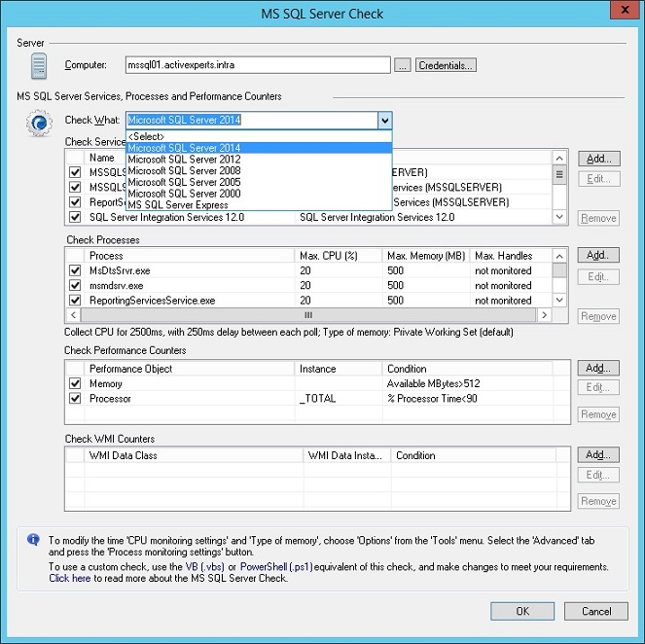Toggle the SQL Server Integration Services 12.0 checkbox
645x644 pixels.
point(75,217)
